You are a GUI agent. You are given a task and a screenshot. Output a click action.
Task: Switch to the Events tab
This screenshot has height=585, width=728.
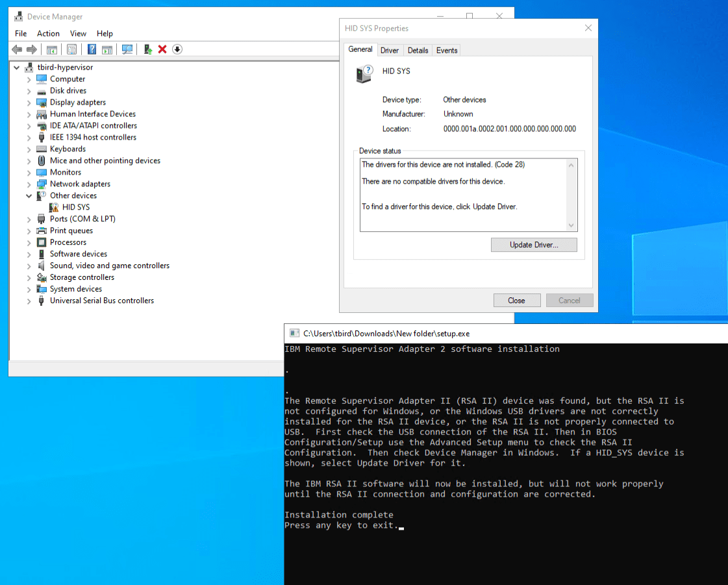pyautogui.click(x=447, y=50)
